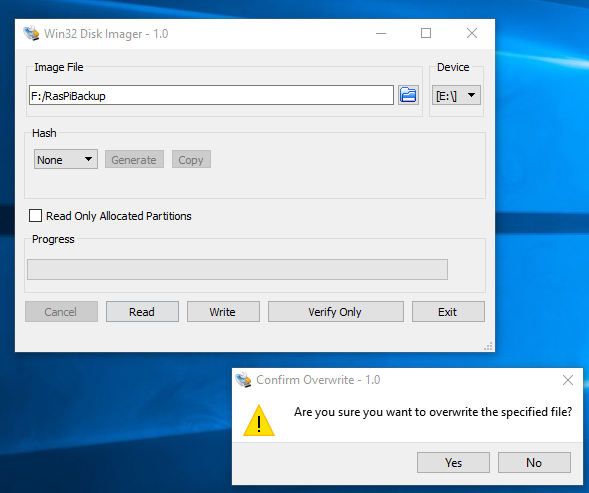Close the Confirm Overwrite dialog
The image size is (589, 493).
pos(568,380)
